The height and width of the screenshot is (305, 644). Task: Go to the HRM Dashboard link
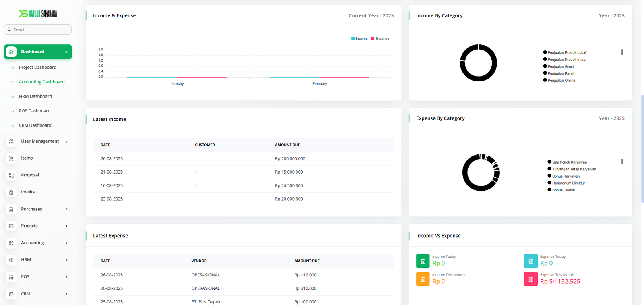pyautogui.click(x=35, y=96)
